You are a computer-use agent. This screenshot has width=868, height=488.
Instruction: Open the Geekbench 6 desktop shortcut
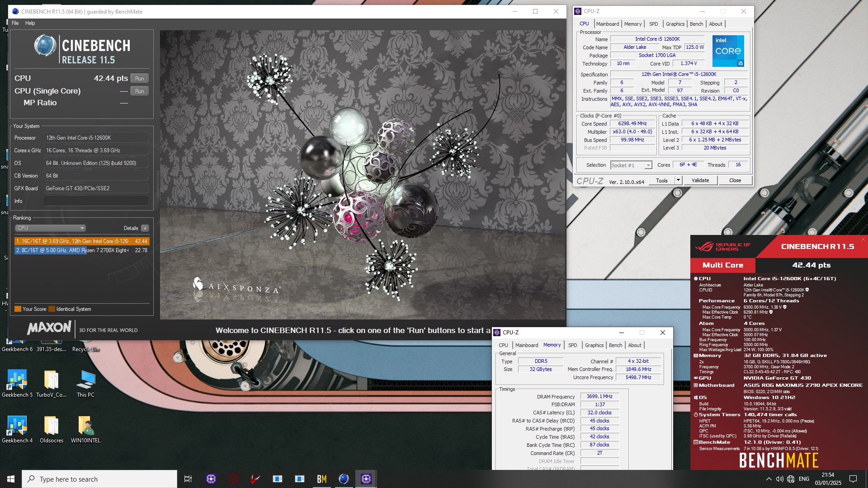pyautogui.click(x=17, y=344)
